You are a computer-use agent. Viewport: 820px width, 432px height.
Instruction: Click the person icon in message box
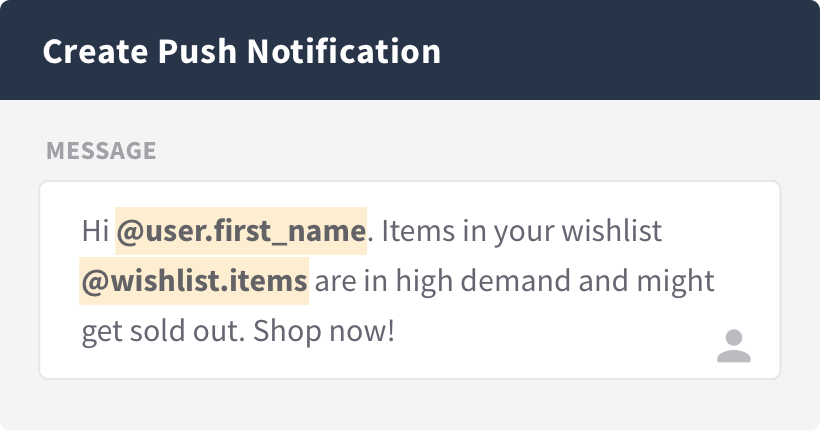coord(734,346)
